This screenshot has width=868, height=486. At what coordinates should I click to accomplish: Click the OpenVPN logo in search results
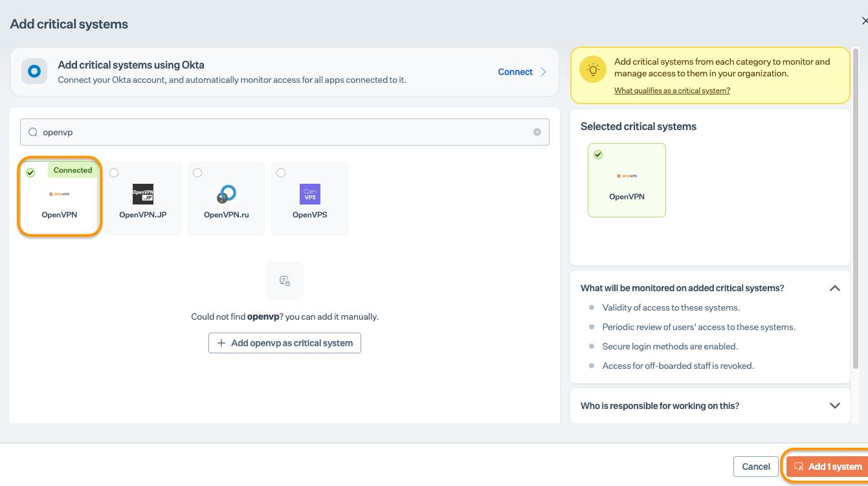pos(60,194)
